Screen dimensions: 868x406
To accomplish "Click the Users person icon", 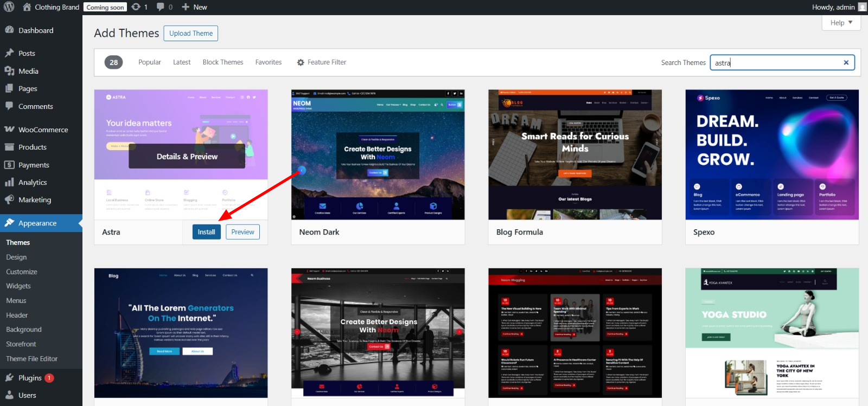I will (9, 395).
